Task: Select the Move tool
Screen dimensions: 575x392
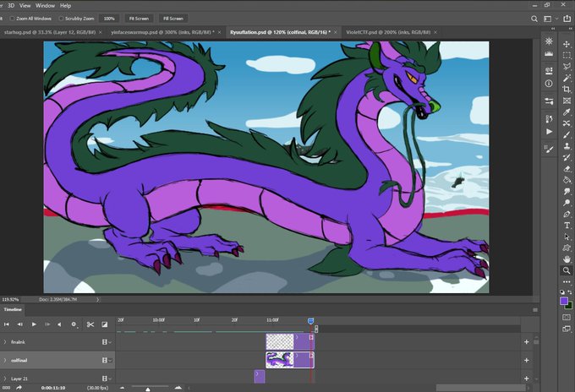Action: [x=567, y=44]
